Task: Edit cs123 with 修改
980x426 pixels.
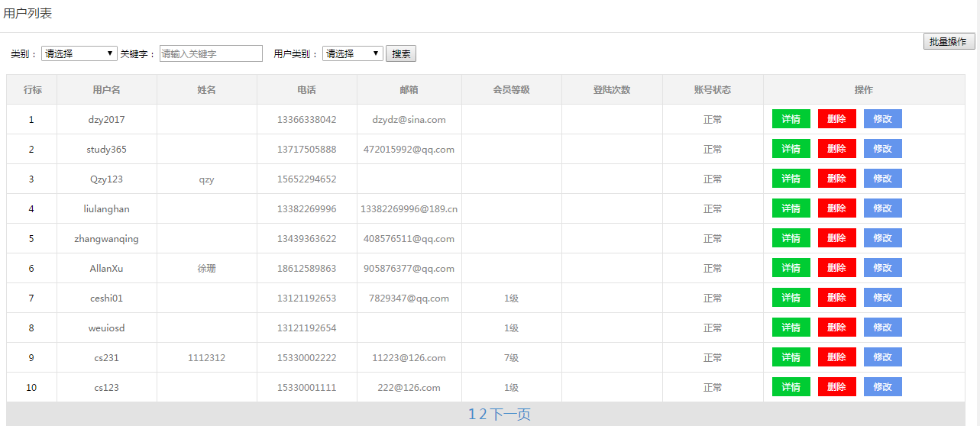Action: 883,387
